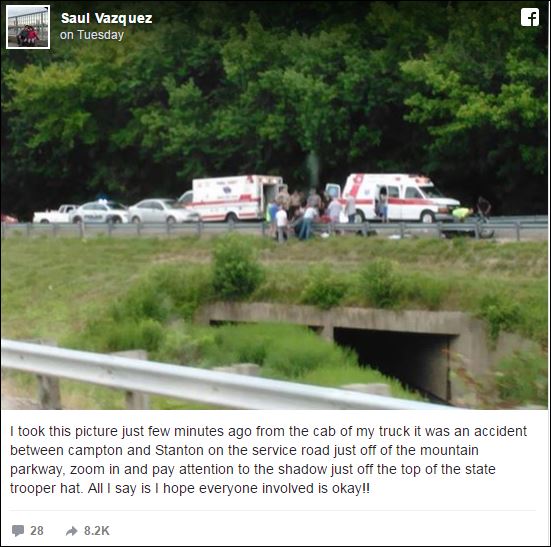551x547 pixels.
Task: Click the comment speech bubble icon
Action: [x=18, y=530]
